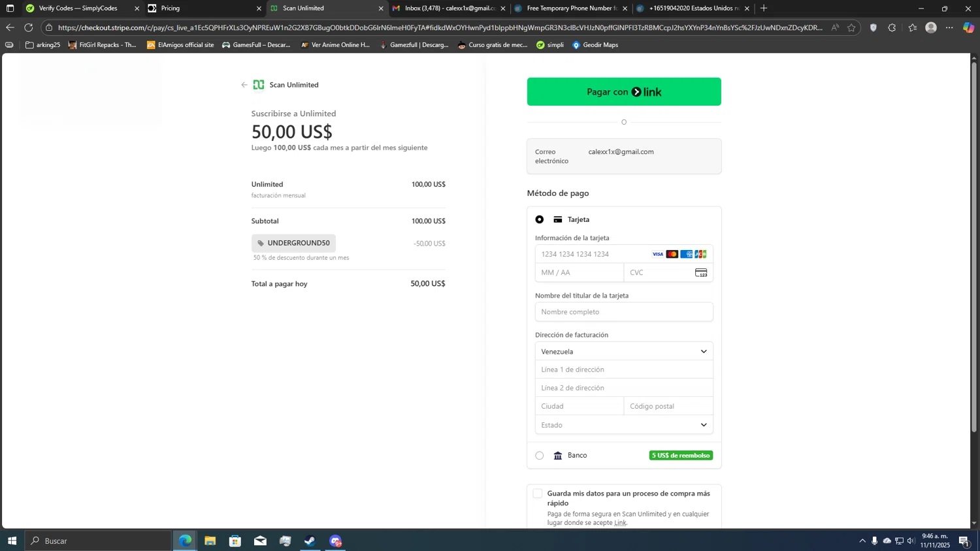The height and width of the screenshot is (551, 980).
Task: Click the browser back arrow
Action: click(x=10, y=27)
